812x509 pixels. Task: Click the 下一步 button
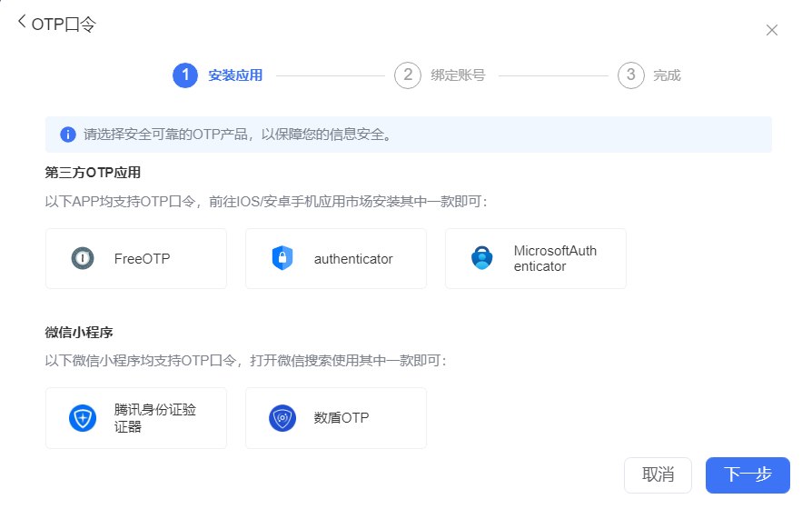point(748,474)
